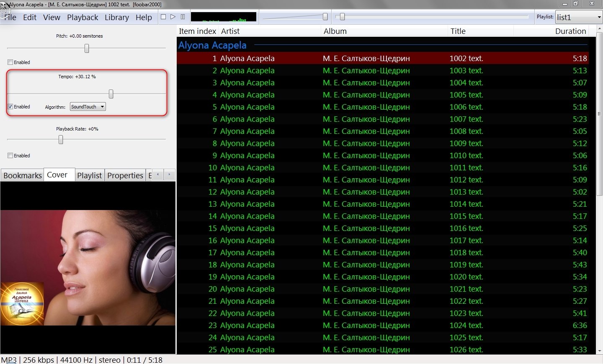Viewport: 603px width, 364px height.
Task: Select track 23 titled 1024 text.
Action: pos(383,325)
